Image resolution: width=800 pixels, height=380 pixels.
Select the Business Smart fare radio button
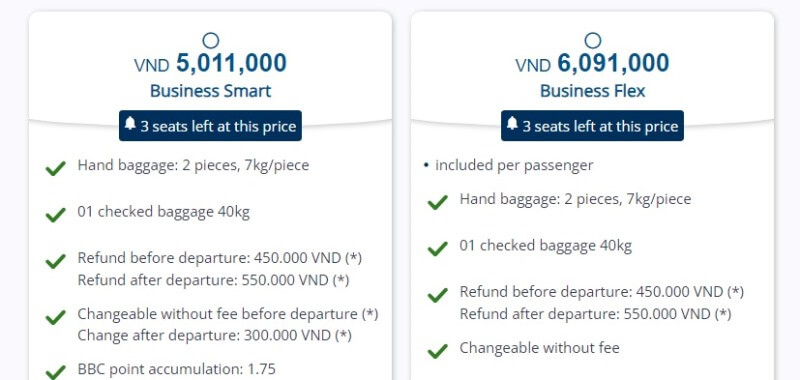[x=210, y=40]
